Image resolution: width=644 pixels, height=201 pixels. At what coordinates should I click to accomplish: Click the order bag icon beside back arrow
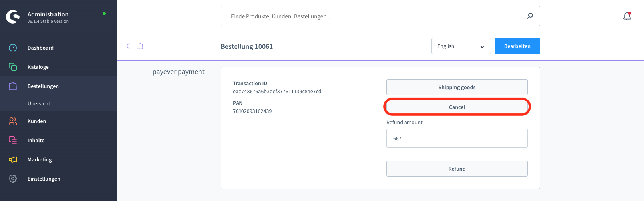(140, 46)
